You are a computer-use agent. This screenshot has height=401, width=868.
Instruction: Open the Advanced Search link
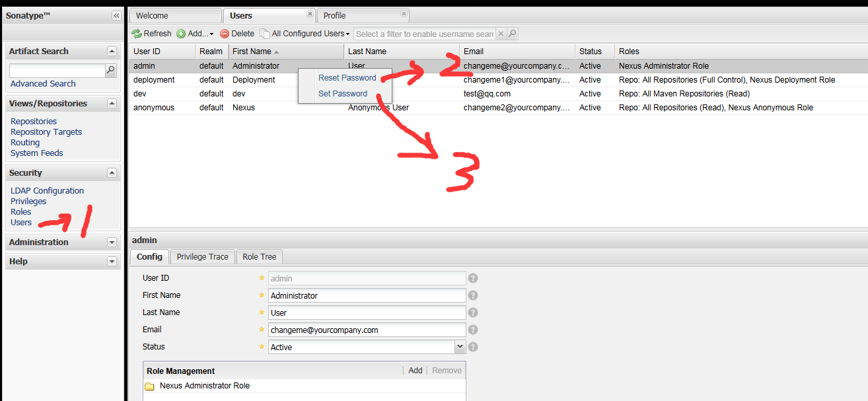43,84
